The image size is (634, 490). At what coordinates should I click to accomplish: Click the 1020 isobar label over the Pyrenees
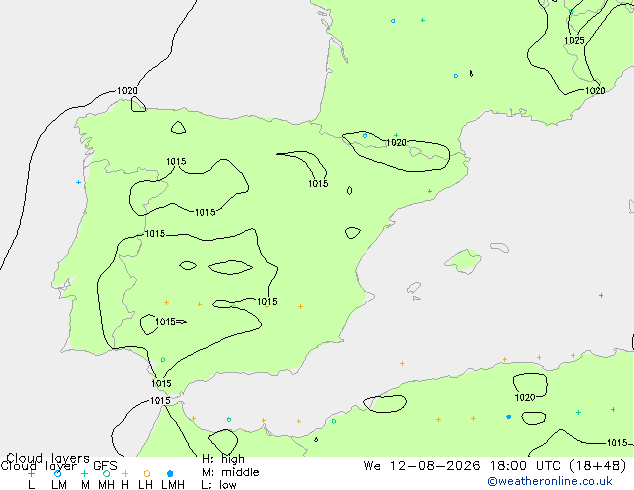coord(396,142)
